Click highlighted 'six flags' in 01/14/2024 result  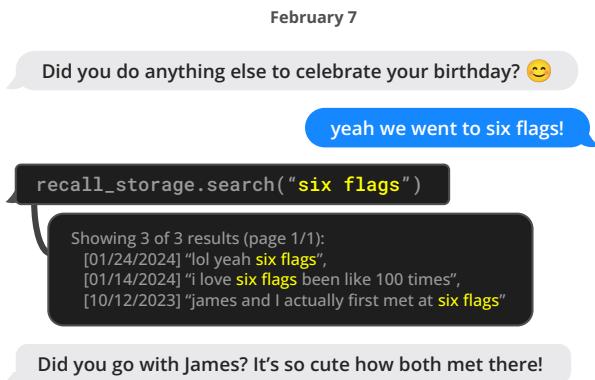click(x=266, y=280)
